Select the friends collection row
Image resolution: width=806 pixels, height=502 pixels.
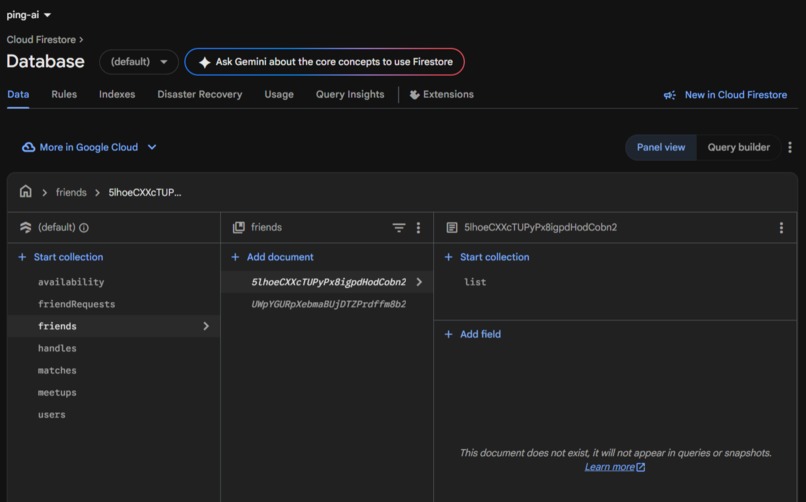(x=114, y=326)
